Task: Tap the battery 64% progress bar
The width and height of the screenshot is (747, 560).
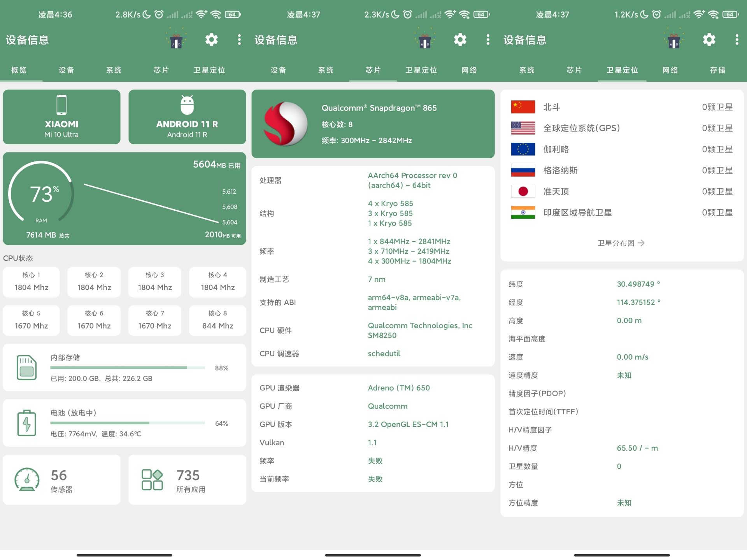Action: [128, 423]
